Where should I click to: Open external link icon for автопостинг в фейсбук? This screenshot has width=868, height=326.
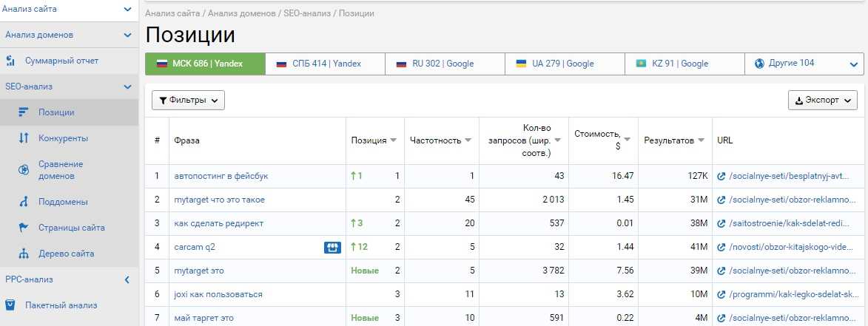[721, 176]
